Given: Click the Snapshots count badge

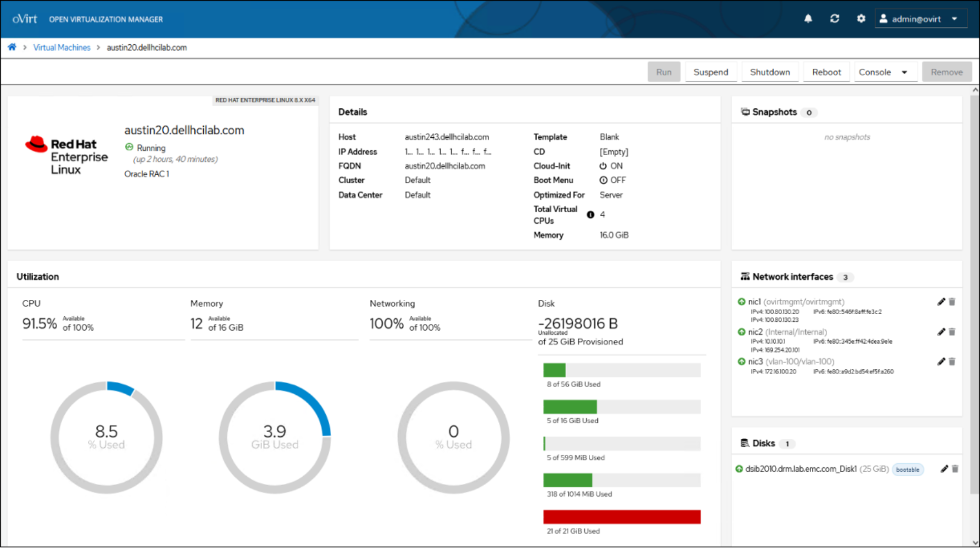Looking at the screenshot, I should tap(809, 113).
